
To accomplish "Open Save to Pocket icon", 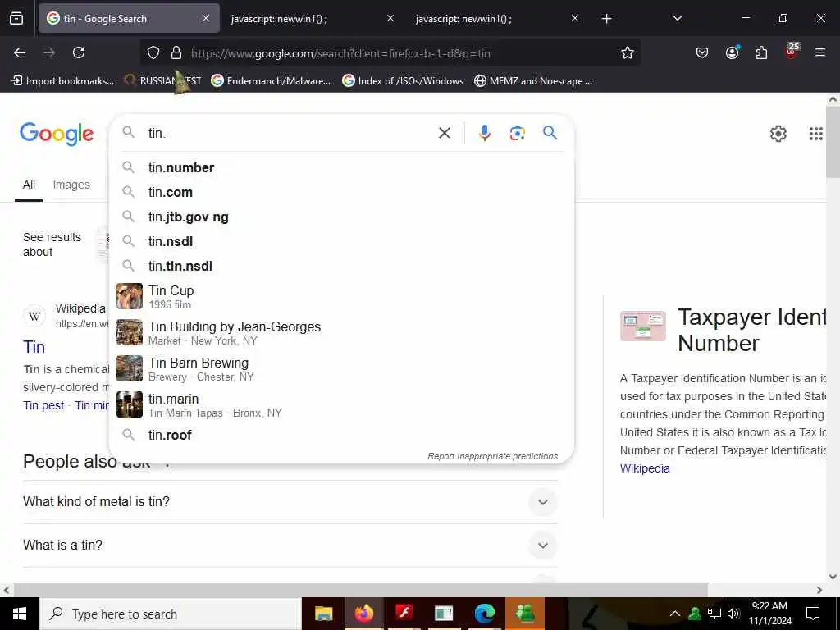I will pyautogui.click(x=702, y=52).
